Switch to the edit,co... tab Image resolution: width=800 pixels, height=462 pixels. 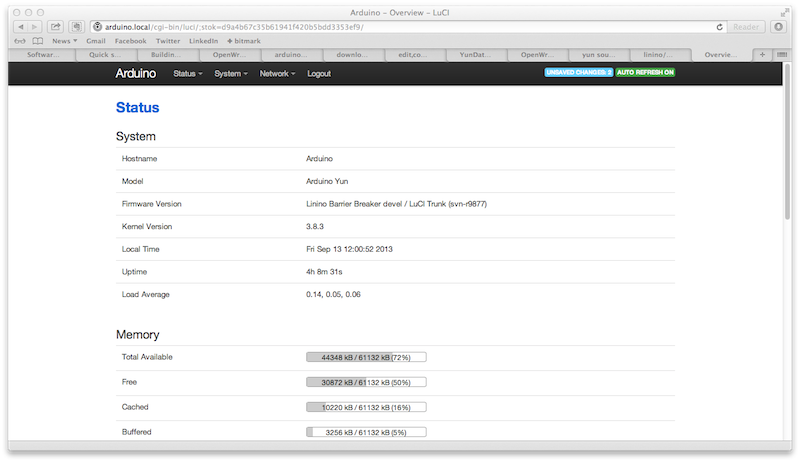(413, 55)
